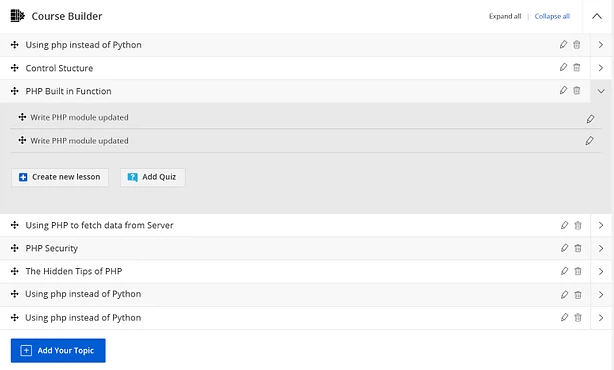Click Create new lesson button
Screen dimensions: 614x370
pos(60,177)
